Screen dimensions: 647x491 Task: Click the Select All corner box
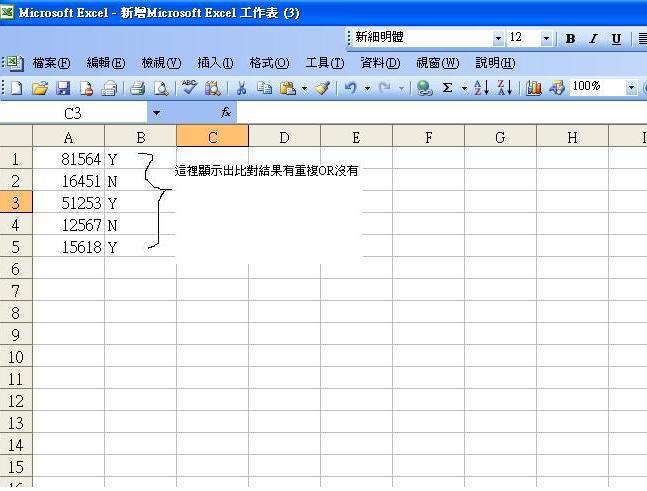pyautogui.click(x=16, y=136)
